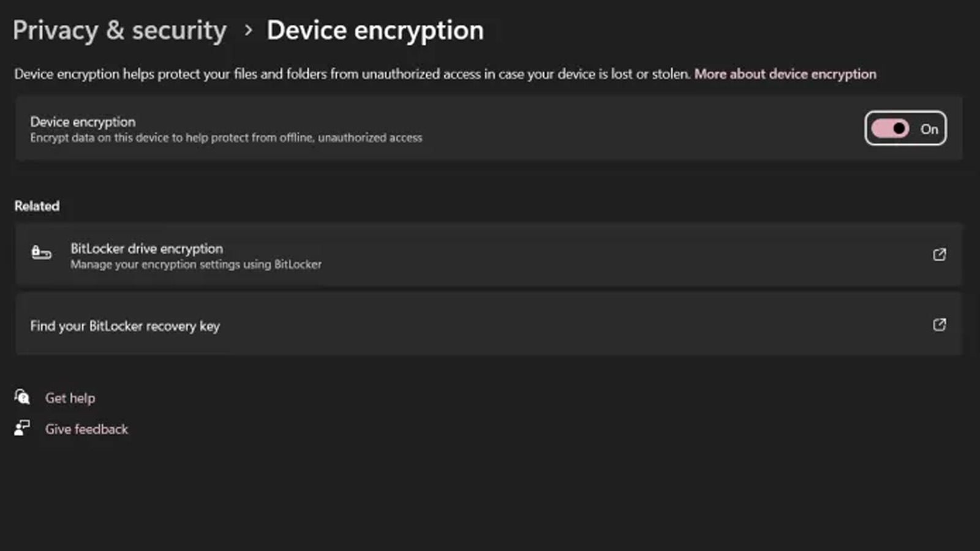Open BitLocker drive encryption settings row
The image size is (980, 551).
[x=489, y=255]
